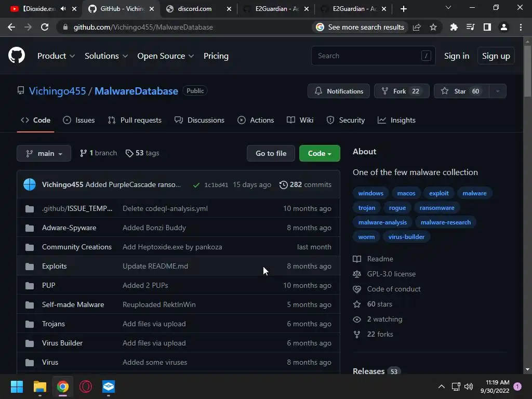
Task: Reload the page with the refresh icon
Action: pos(45,27)
